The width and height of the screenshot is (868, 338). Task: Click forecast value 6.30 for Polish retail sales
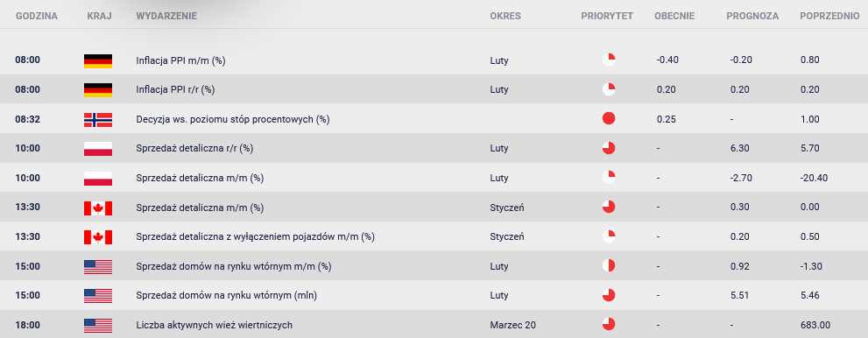pyautogui.click(x=740, y=149)
